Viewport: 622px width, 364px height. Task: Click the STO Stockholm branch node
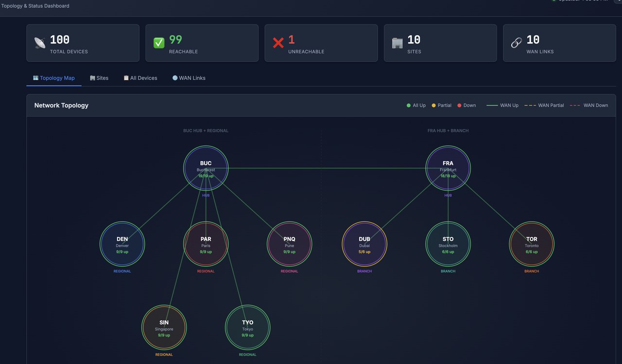pos(448,244)
